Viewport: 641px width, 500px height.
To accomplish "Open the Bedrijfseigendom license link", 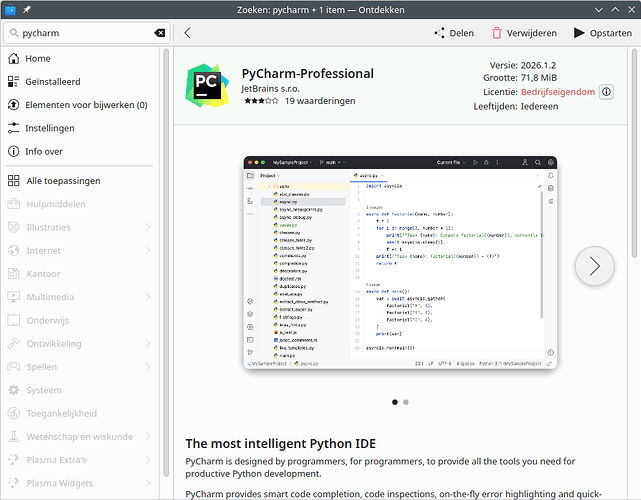I will pyautogui.click(x=558, y=92).
